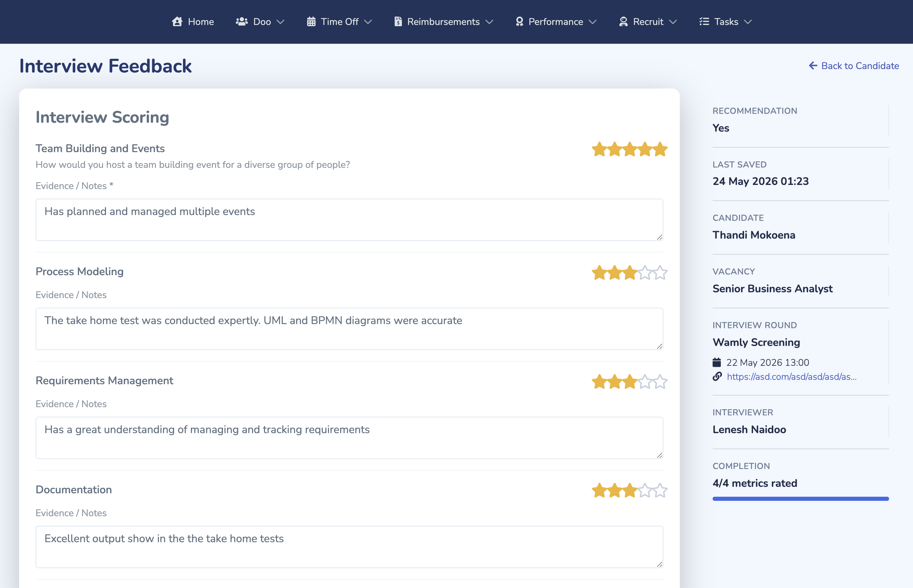Set Team Building and Events to five stars

pos(660,149)
